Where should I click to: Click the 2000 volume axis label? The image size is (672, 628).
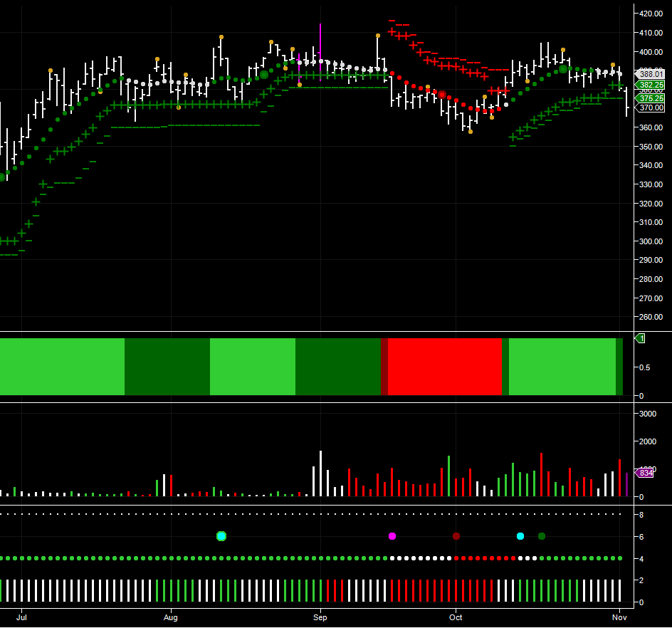(x=648, y=441)
